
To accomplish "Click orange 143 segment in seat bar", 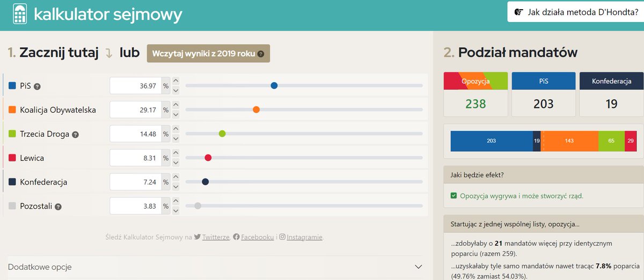I will click(x=569, y=141).
